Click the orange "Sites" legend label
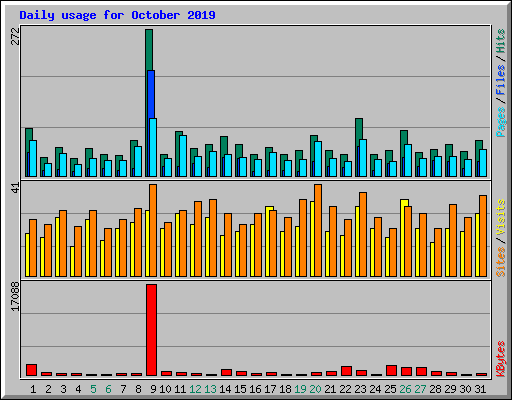Screen dimensions: 512x400 (501, 262)
